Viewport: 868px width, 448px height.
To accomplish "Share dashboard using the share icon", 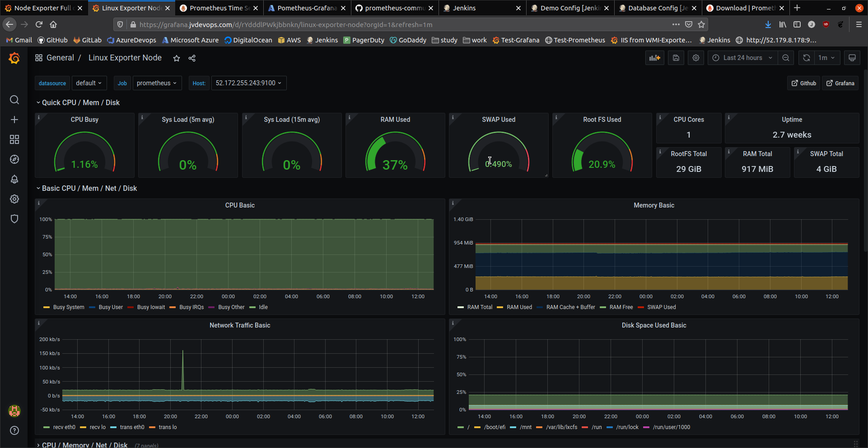I will [192, 58].
